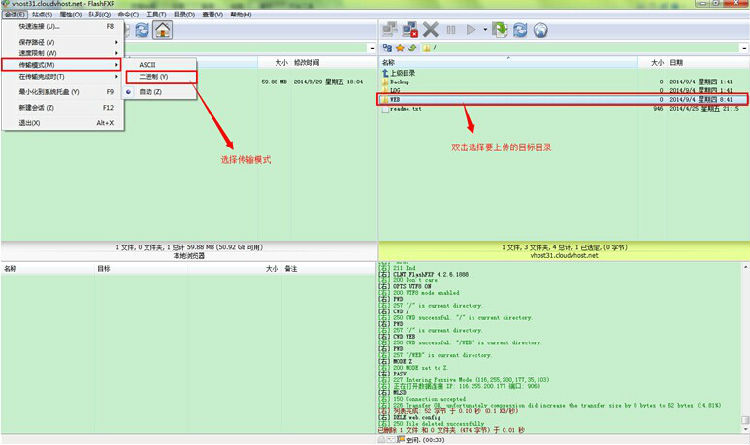This screenshot has height=445, width=750.
Task: Expand the 速度限制 (W) submenu
Action: click(x=60, y=53)
